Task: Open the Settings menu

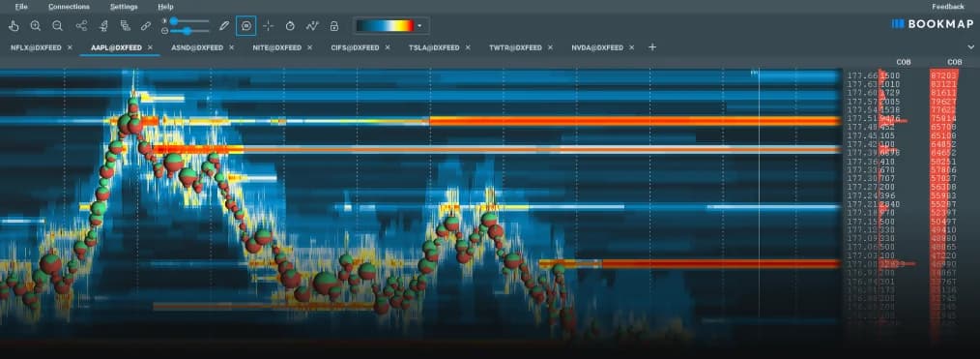Action: click(124, 7)
